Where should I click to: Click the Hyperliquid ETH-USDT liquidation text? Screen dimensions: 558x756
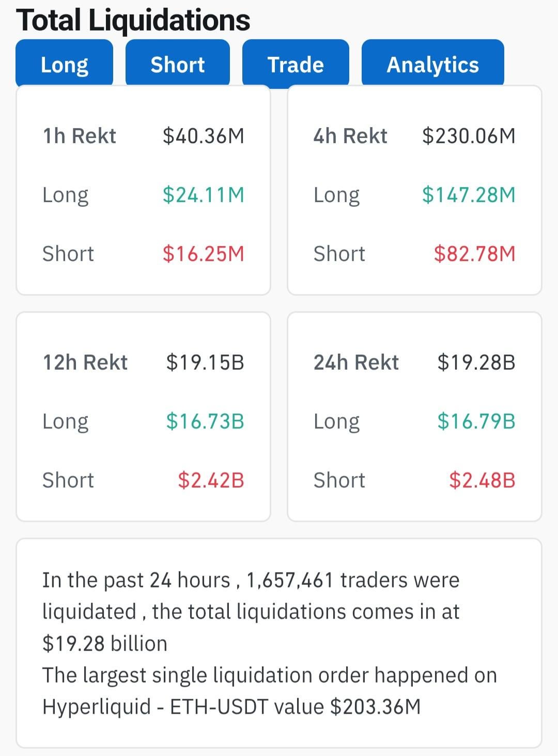tap(231, 706)
